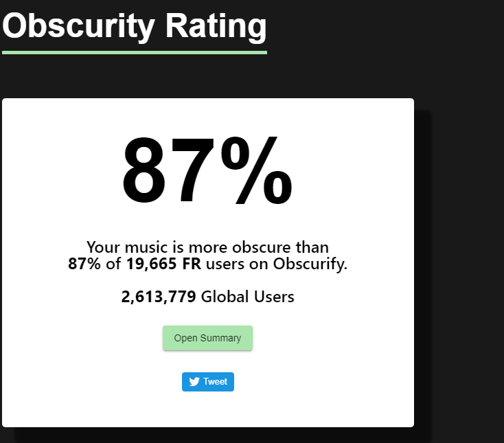
Task: Click the large 87% score
Action: [207, 170]
